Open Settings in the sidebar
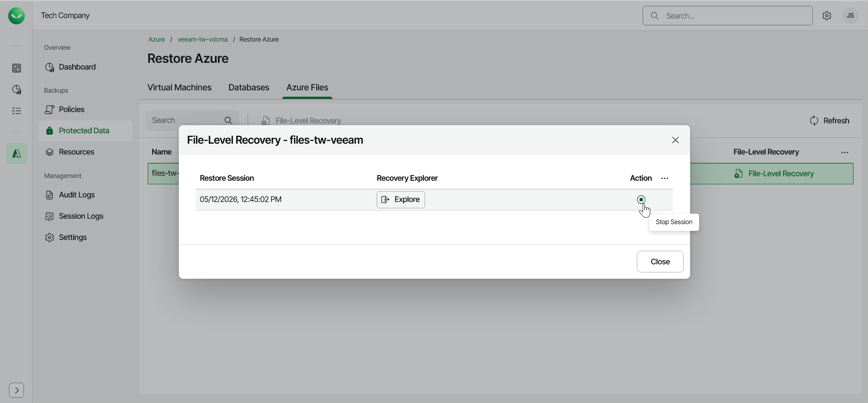The height and width of the screenshot is (403, 868). (86, 237)
